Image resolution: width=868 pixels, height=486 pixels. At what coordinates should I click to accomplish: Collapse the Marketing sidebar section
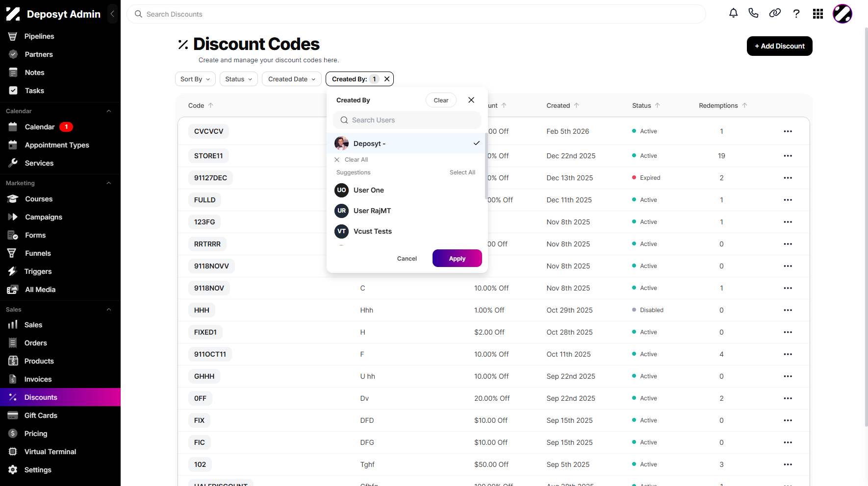point(109,183)
